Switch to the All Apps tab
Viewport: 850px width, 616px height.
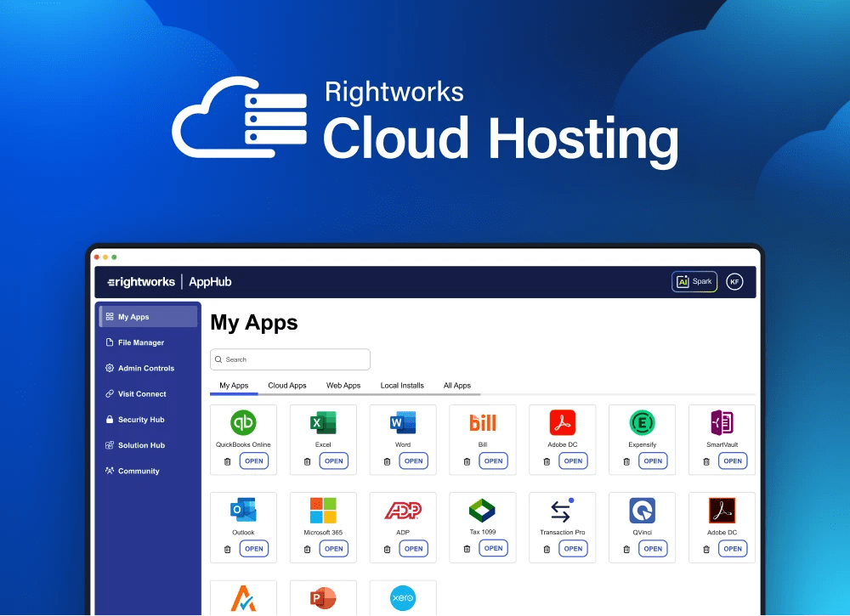point(458,385)
